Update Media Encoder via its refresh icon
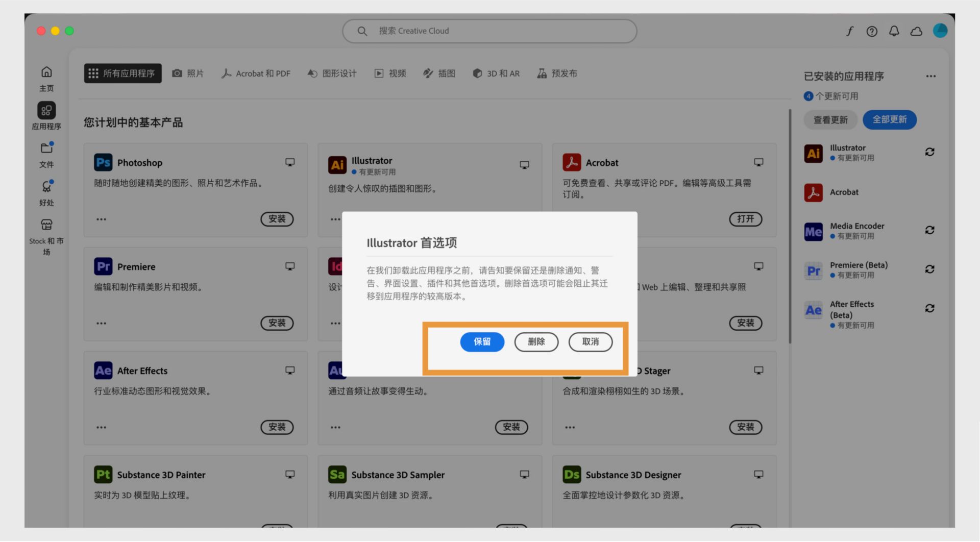 pos(929,230)
